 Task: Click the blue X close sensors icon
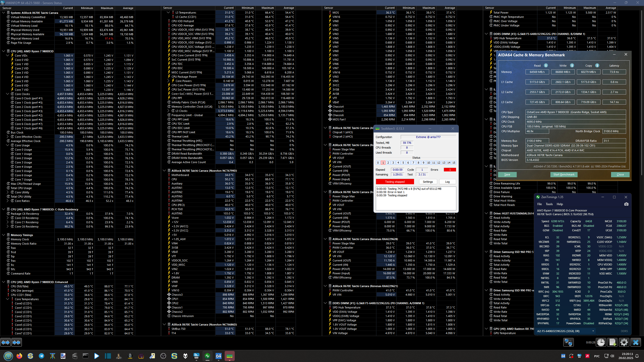point(636,342)
